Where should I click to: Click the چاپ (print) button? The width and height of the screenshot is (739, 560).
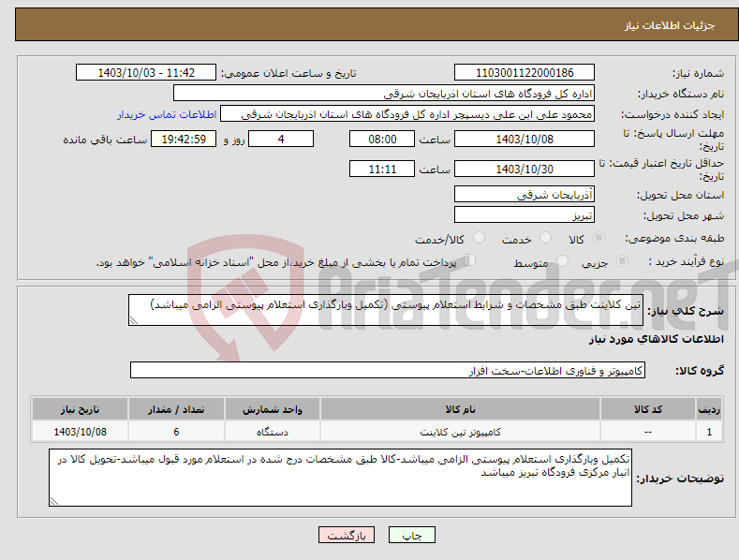(x=411, y=535)
